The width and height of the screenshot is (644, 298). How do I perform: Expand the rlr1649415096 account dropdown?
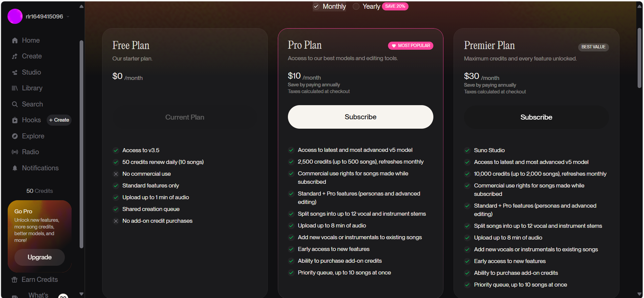click(68, 16)
